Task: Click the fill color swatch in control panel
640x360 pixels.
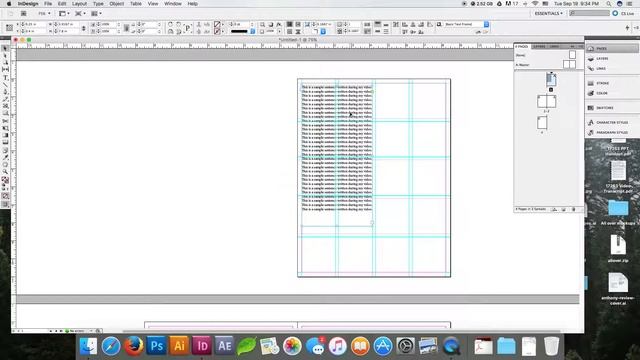Action: click(217, 24)
